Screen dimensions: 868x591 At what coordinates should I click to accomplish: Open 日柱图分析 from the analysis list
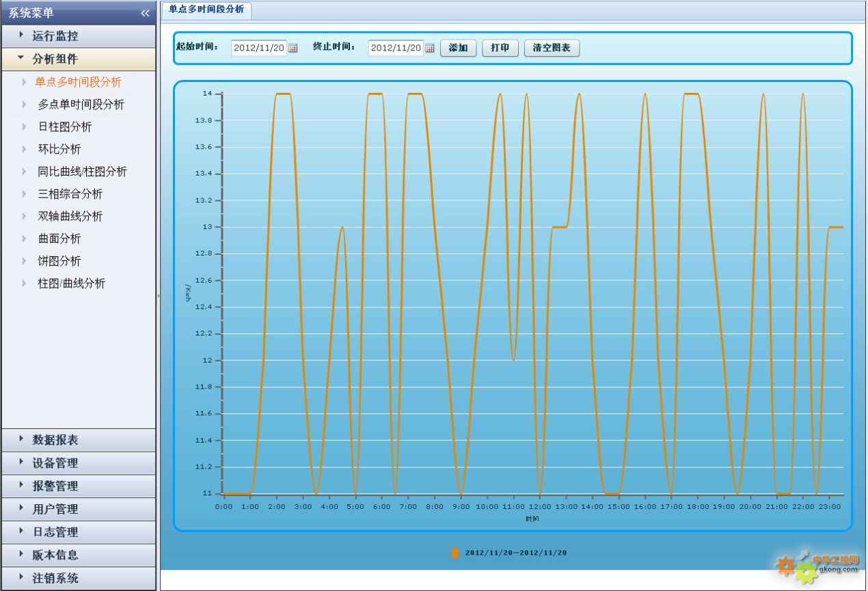(x=65, y=127)
